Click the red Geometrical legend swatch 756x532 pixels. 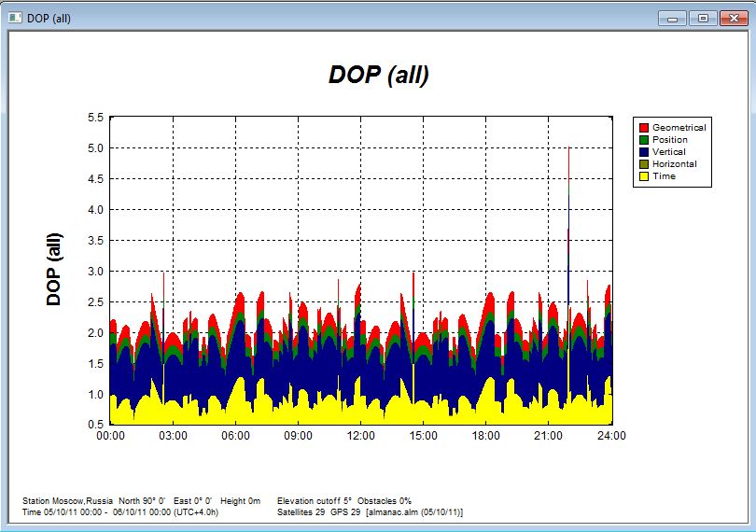[643, 128]
